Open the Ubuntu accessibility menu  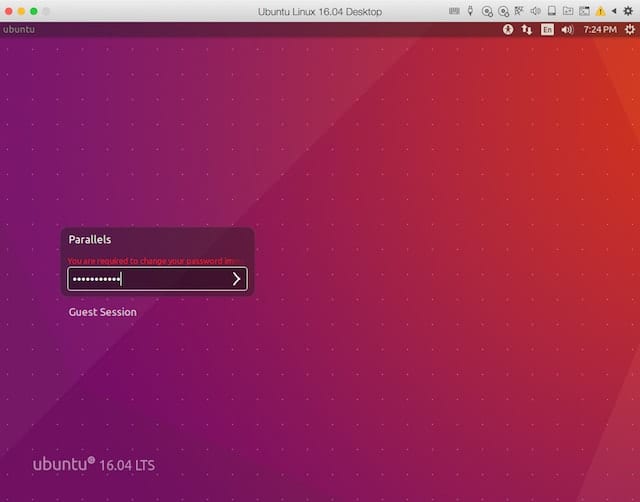click(508, 30)
